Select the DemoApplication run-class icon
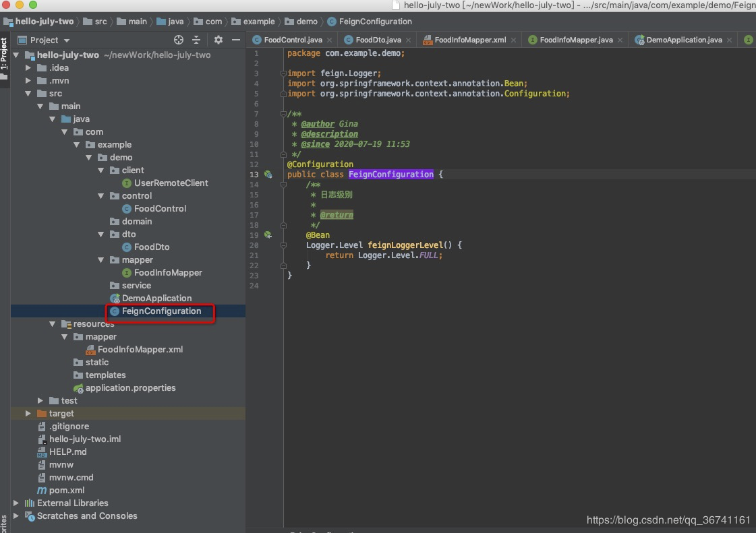The width and height of the screenshot is (756, 533). click(x=115, y=299)
